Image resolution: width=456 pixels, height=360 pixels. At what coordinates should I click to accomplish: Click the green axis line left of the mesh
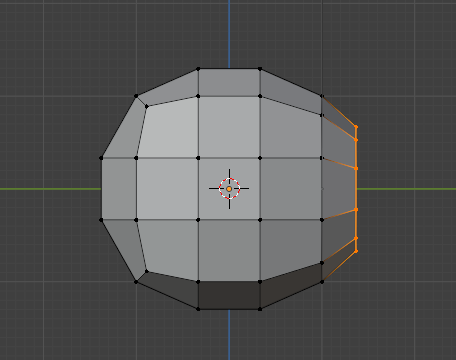point(50,189)
